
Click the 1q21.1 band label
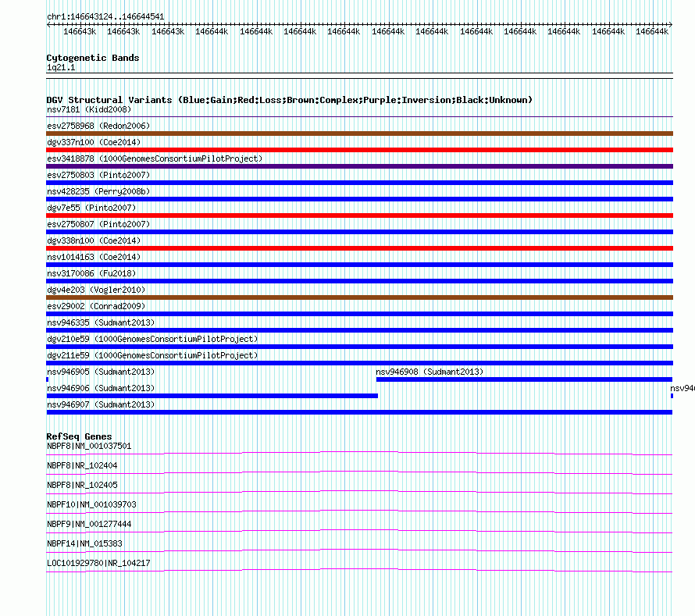(x=61, y=67)
